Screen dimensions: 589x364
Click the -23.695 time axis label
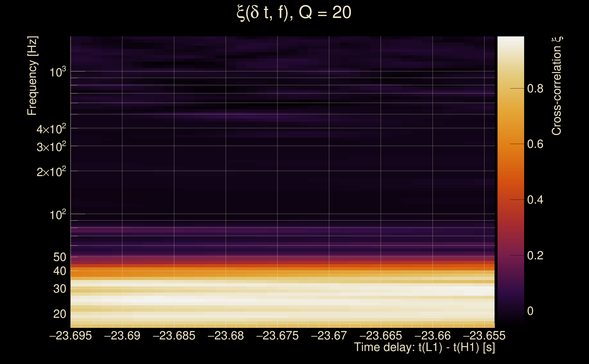pos(71,336)
